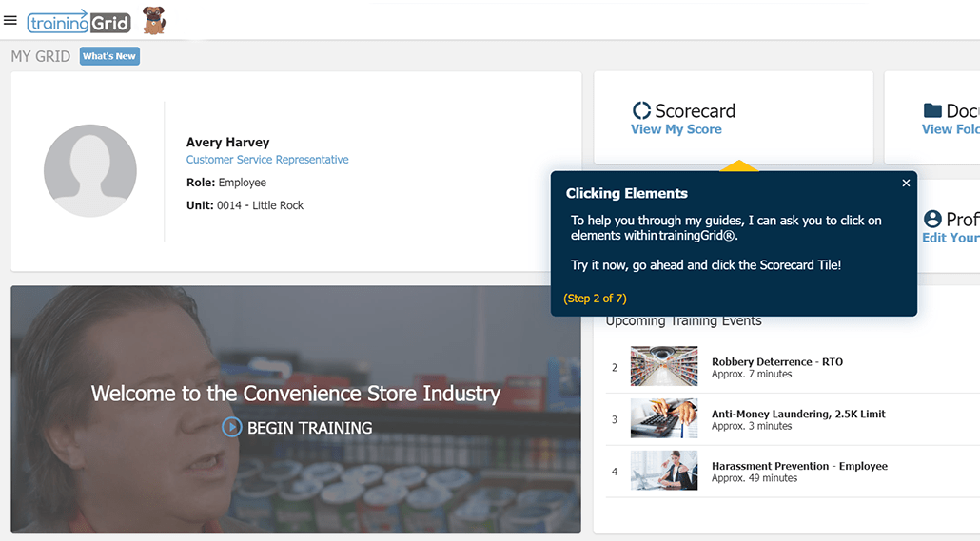980x541 pixels.
Task: Open Harassment Prevention - Employee course
Action: point(799,466)
